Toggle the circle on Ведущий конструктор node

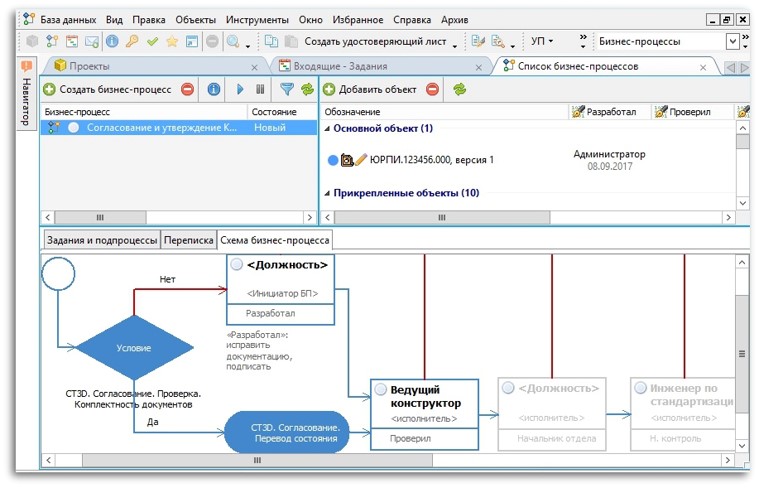click(380, 389)
